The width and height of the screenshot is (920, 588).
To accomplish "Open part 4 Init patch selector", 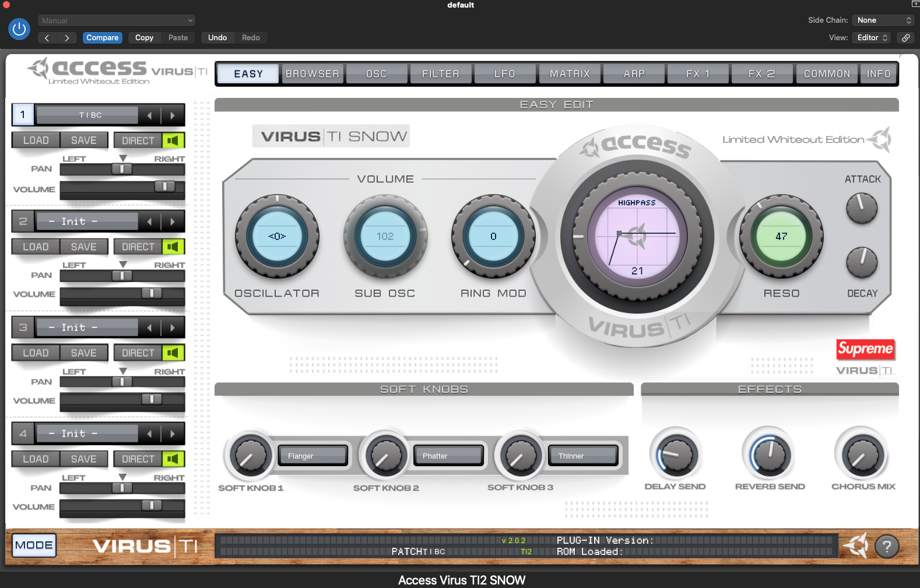I will 87,434.
